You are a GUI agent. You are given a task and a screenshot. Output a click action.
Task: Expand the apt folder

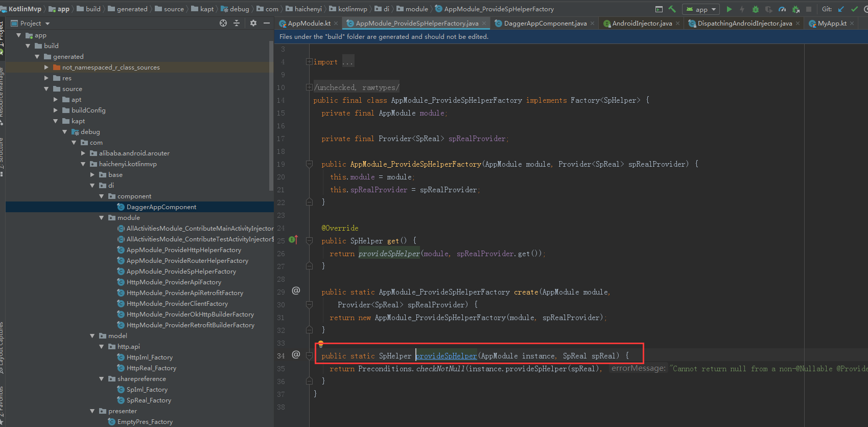56,99
